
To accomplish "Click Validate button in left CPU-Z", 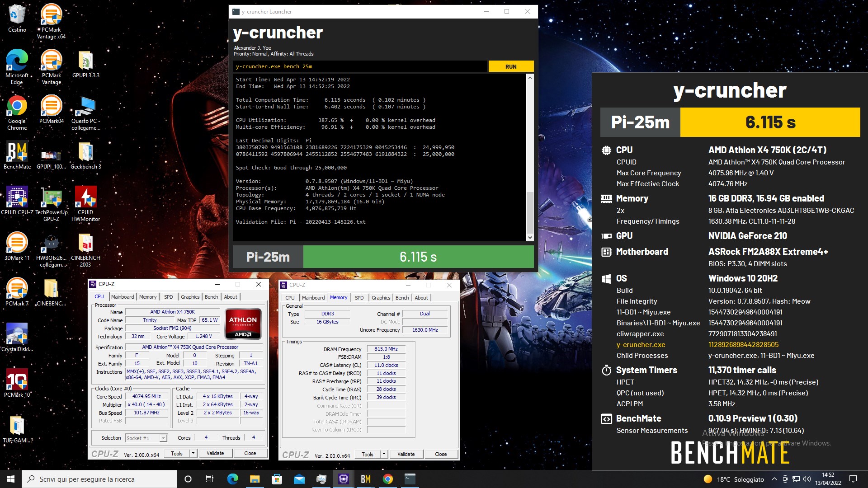I will (x=215, y=453).
